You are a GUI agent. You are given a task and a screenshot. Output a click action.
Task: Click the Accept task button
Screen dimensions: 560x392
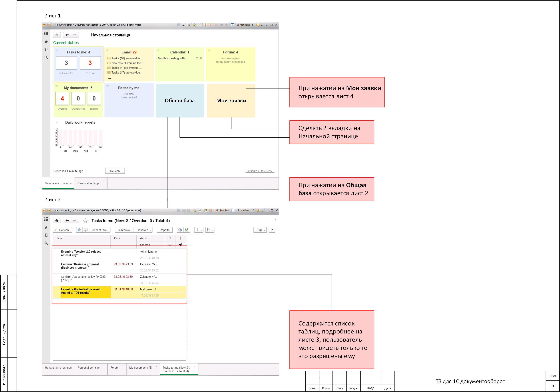pos(99,230)
